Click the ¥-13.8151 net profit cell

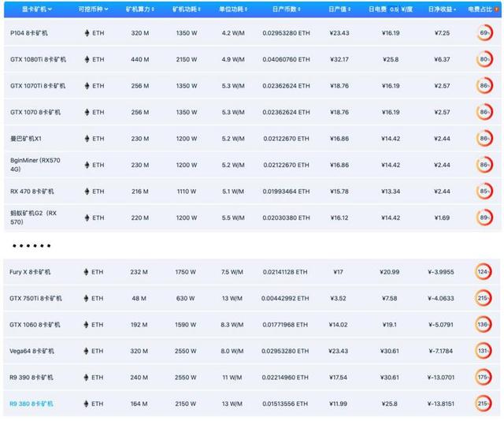coord(441,404)
